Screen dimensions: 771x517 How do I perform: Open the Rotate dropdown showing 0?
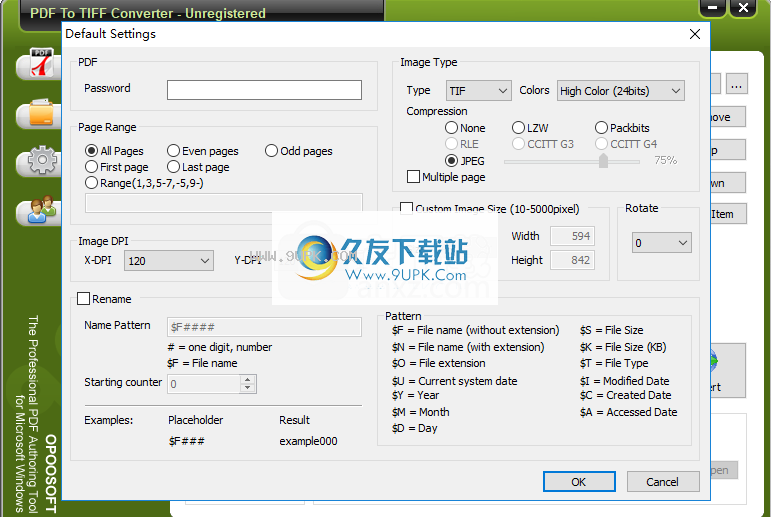click(x=661, y=243)
